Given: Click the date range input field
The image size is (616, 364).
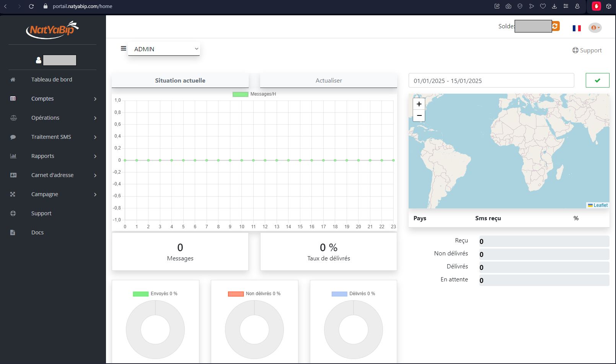Looking at the screenshot, I should coord(491,81).
